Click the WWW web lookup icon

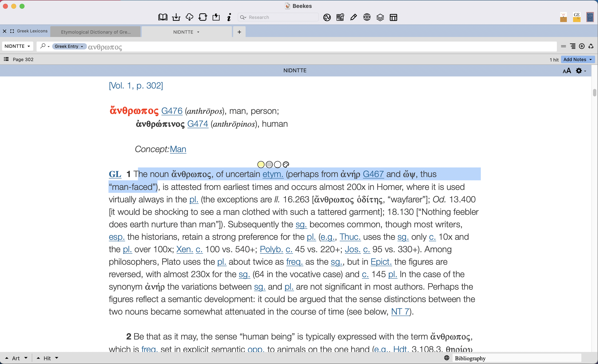(367, 17)
